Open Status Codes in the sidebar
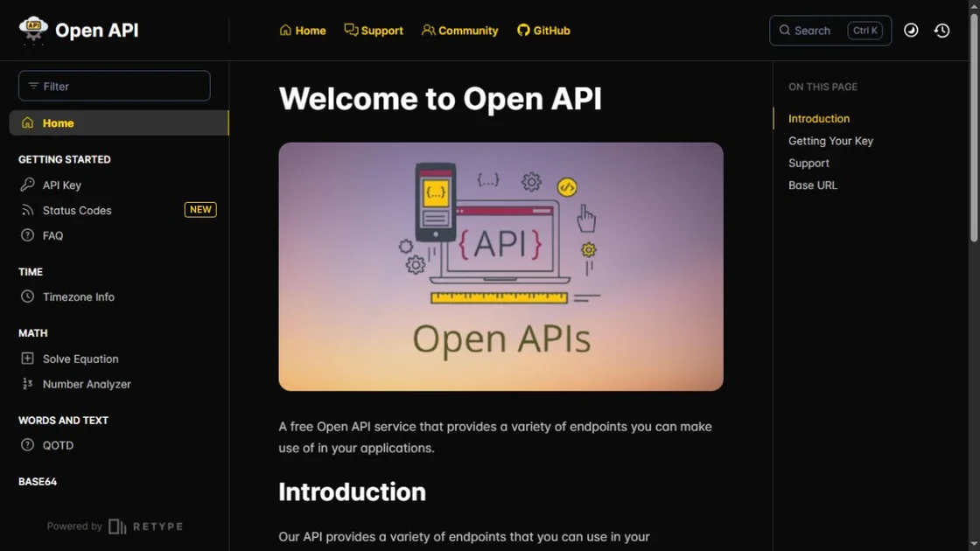 coord(77,211)
